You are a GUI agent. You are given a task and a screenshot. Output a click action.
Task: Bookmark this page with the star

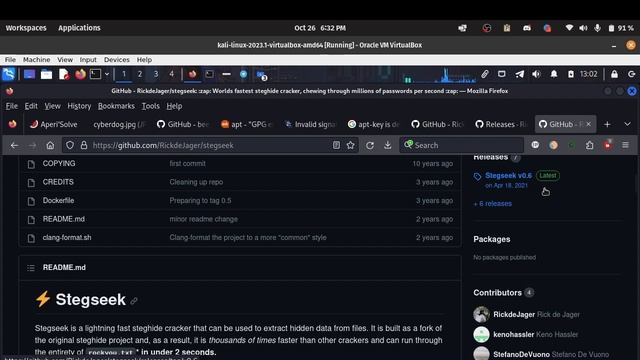coord(350,145)
